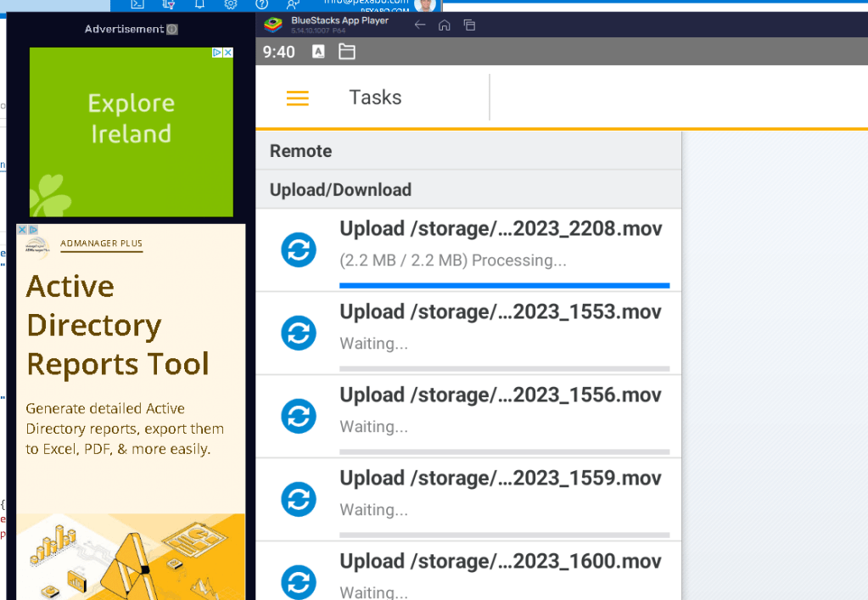
Task: Select the Upload/Download section header
Action: [x=468, y=189]
